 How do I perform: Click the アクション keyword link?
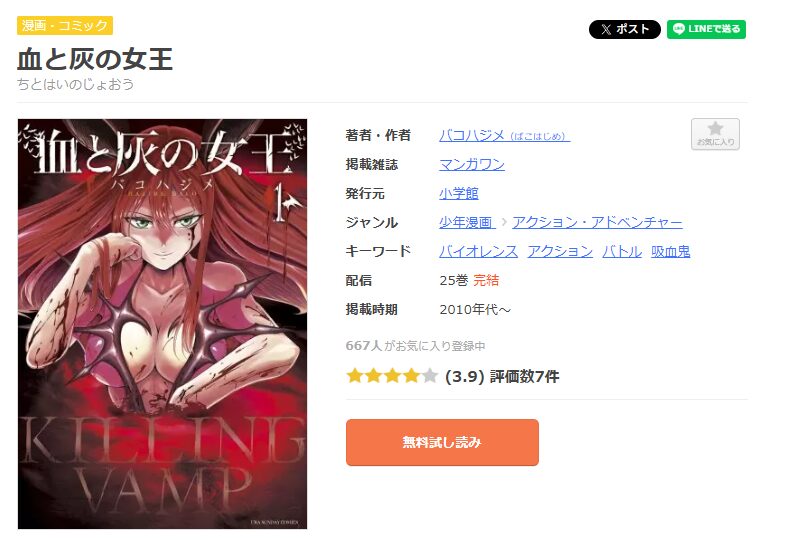coord(560,251)
